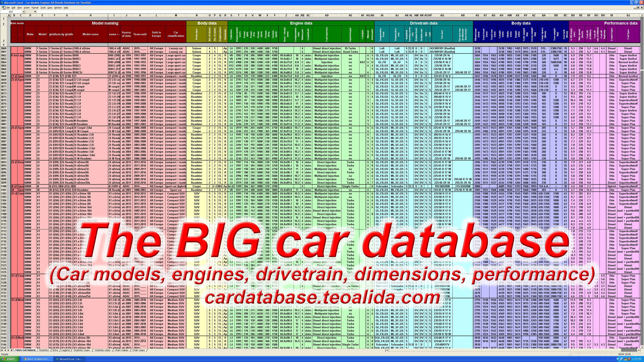
Task: Click the Car classification column header
Action: (176, 34)
